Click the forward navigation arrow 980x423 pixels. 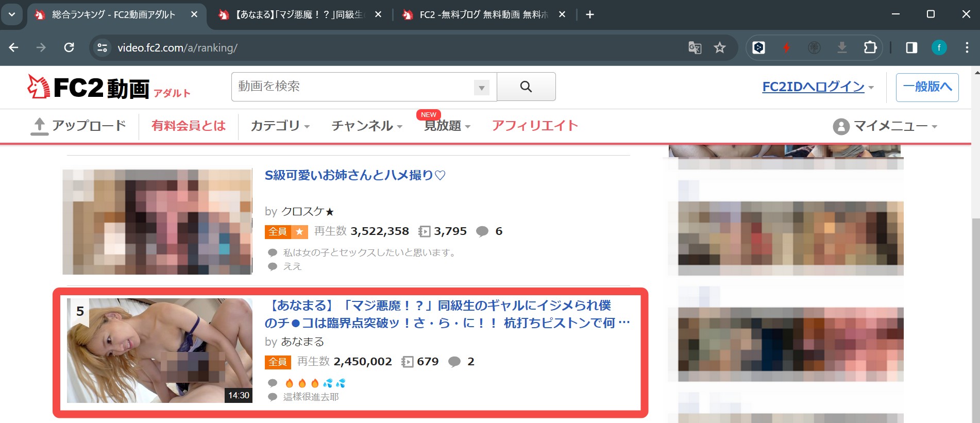point(41,47)
